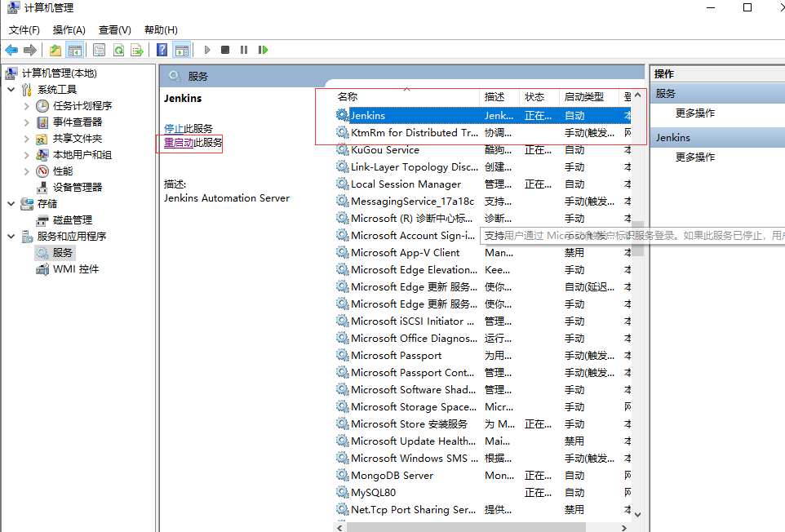Expand the 任务计划程序 node arrow

[x=27, y=106]
